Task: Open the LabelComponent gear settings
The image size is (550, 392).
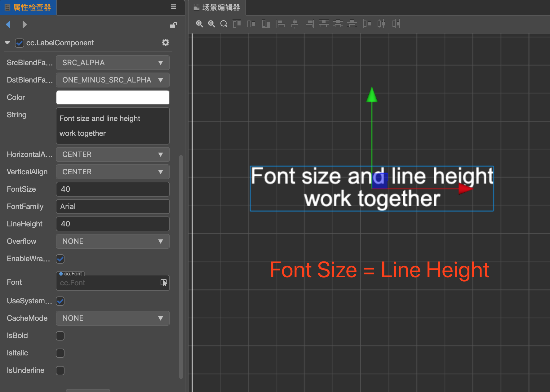Action: point(166,42)
